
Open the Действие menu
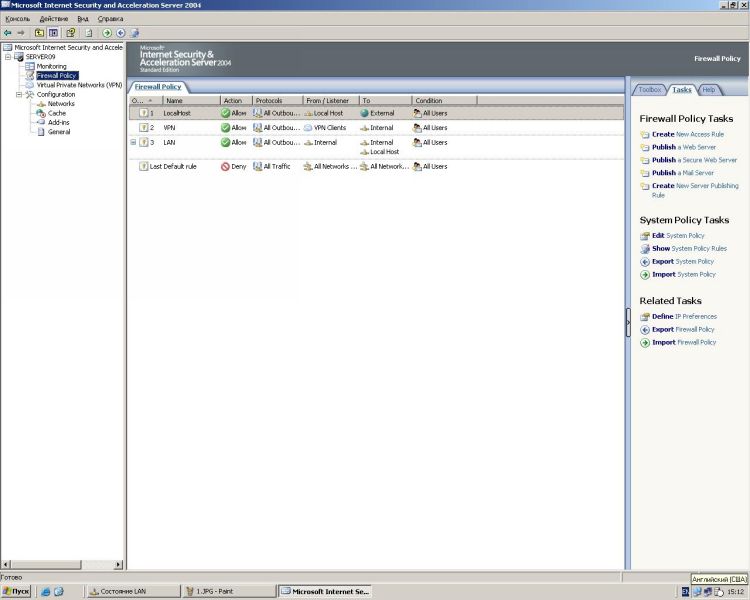tap(54, 19)
